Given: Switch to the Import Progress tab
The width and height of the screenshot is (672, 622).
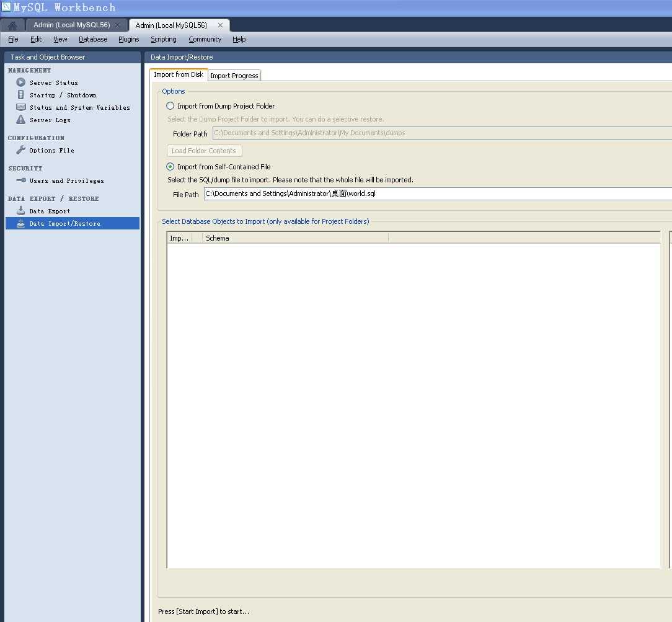Looking at the screenshot, I should (x=234, y=76).
